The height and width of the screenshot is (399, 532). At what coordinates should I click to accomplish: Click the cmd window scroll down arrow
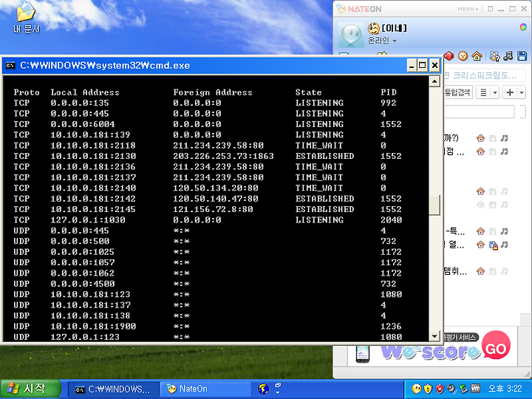pyautogui.click(x=434, y=336)
